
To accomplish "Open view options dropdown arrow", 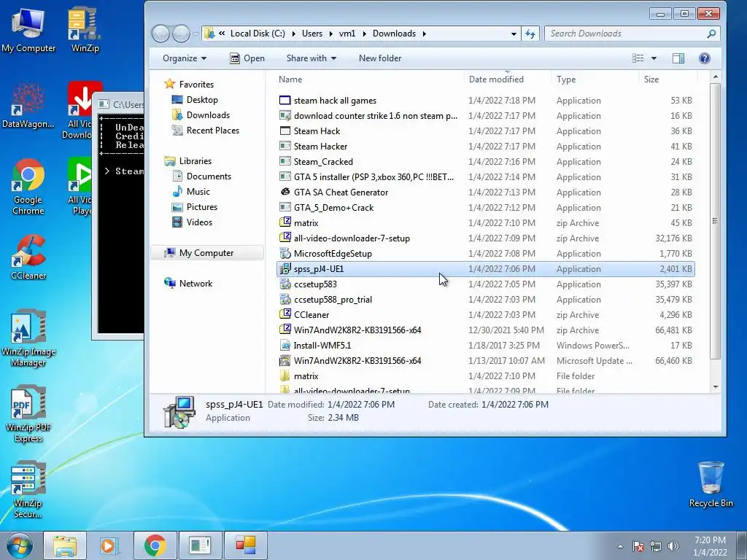I will (654, 58).
